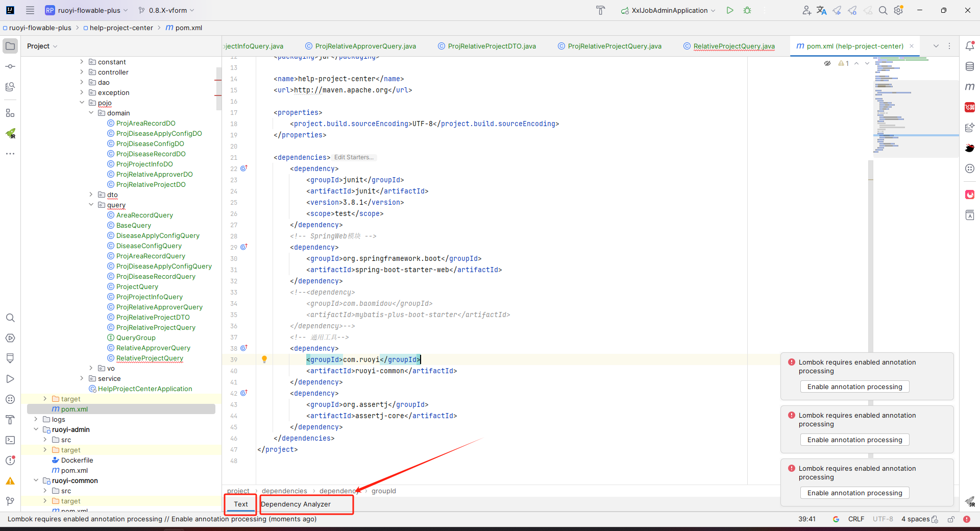
Task: Open the Maven tool window
Action: point(970,87)
